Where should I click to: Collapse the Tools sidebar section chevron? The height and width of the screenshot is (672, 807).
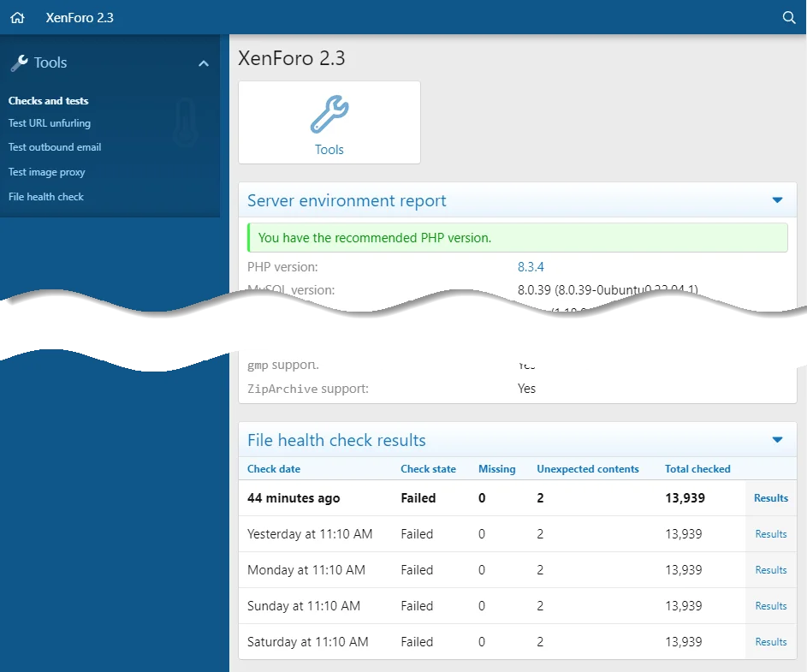coord(204,63)
